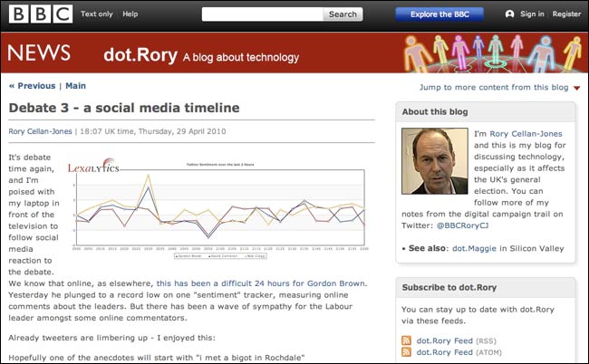Go to BBC NEWS heading
Image resolution: width=589 pixels, height=364 pixels.
pos(39,53)
